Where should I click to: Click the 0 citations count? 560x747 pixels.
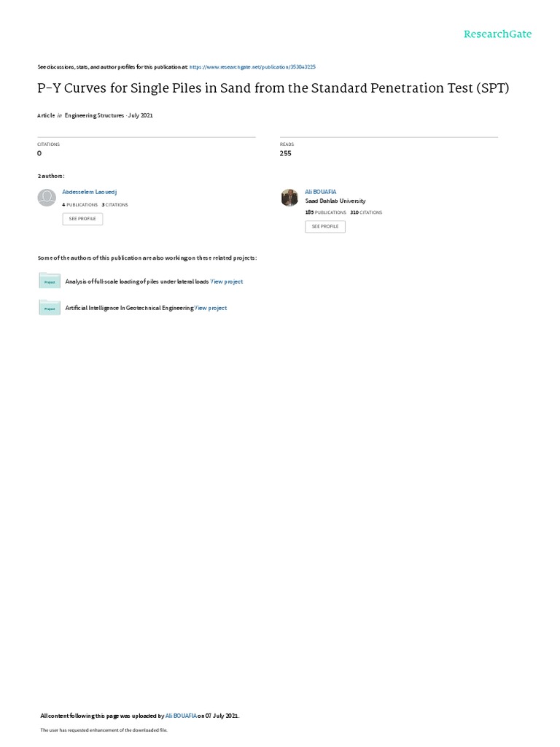point(39,153)
